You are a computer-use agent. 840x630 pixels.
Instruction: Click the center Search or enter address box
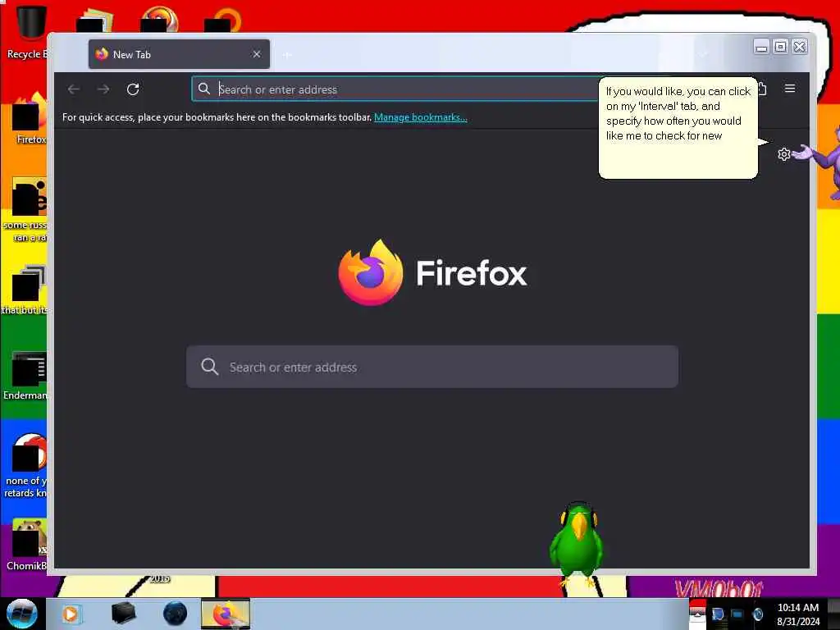click(432, 367)
